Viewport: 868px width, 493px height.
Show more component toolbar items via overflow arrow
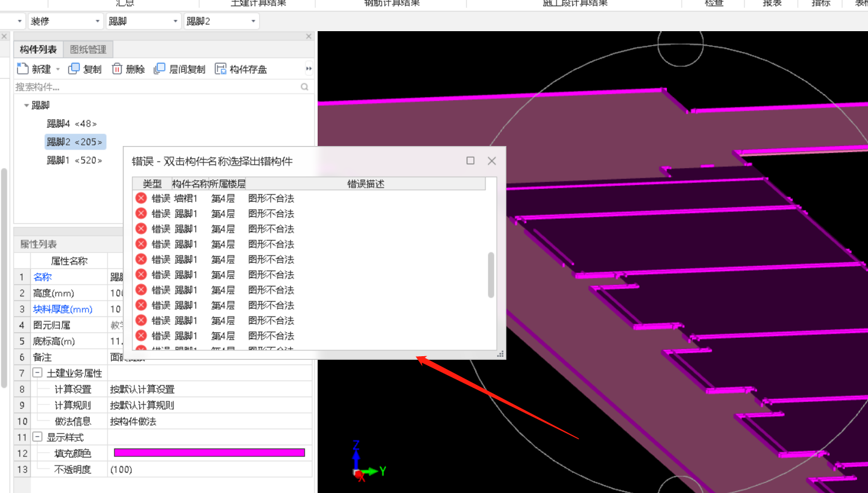coord(309,69)
